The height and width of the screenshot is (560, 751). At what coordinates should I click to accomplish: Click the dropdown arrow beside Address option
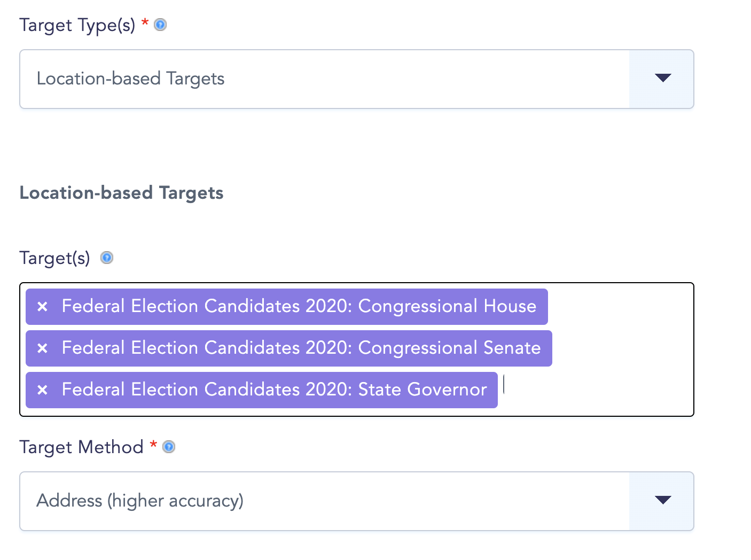coord(662,501)
